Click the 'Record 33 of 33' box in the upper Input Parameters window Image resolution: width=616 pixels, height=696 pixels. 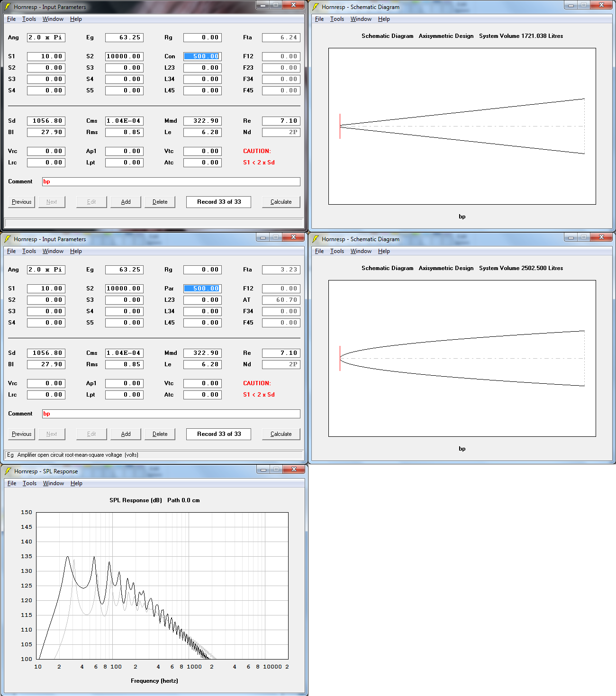tap(218, 202)
